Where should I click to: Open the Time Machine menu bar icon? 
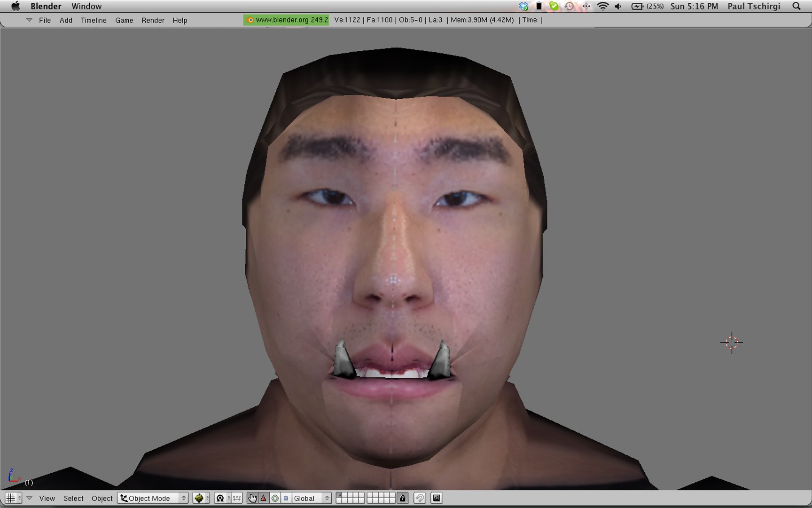click(569, 6)
